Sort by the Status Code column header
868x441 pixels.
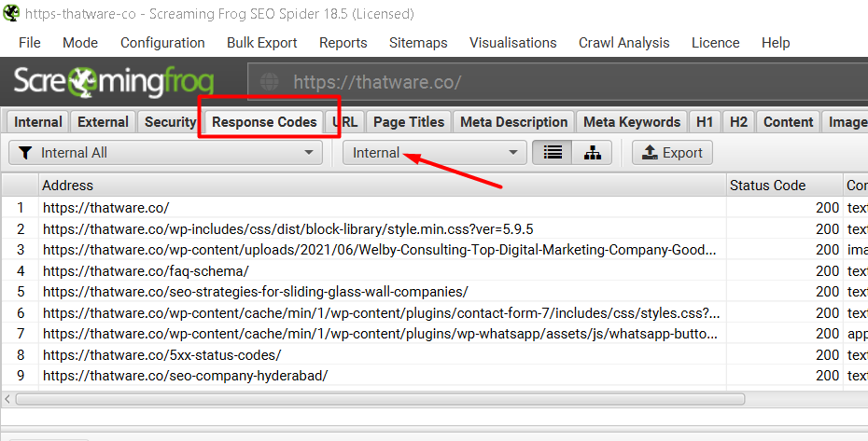click(x=784, y=186)
